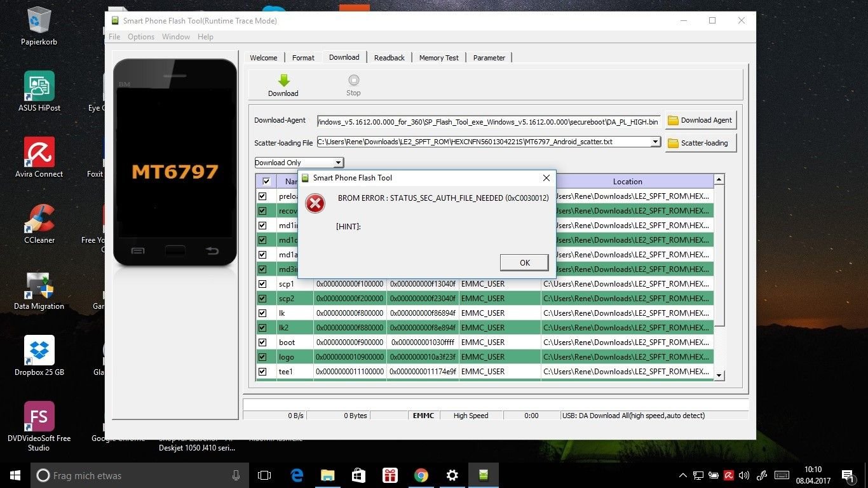Switch to the Parameter tab
The height and width of the screenshot is (488, 868).
(x=489, y=58)
